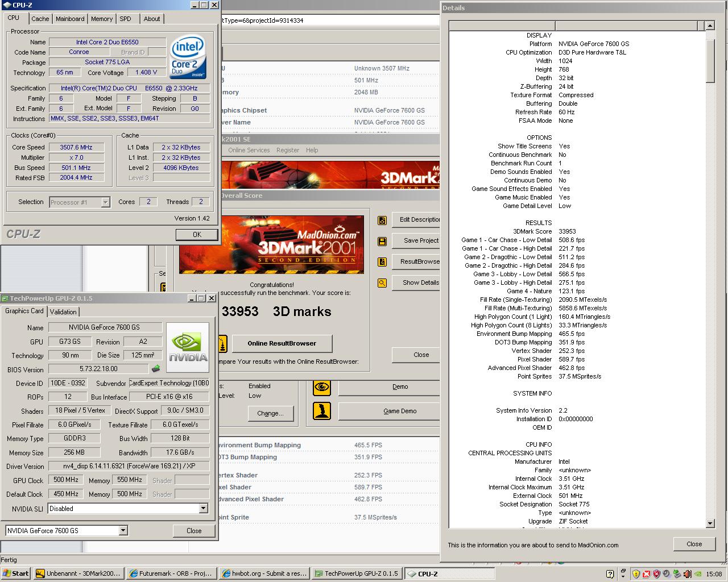Click the GPU-Z BIOS save chip icon

155,369
